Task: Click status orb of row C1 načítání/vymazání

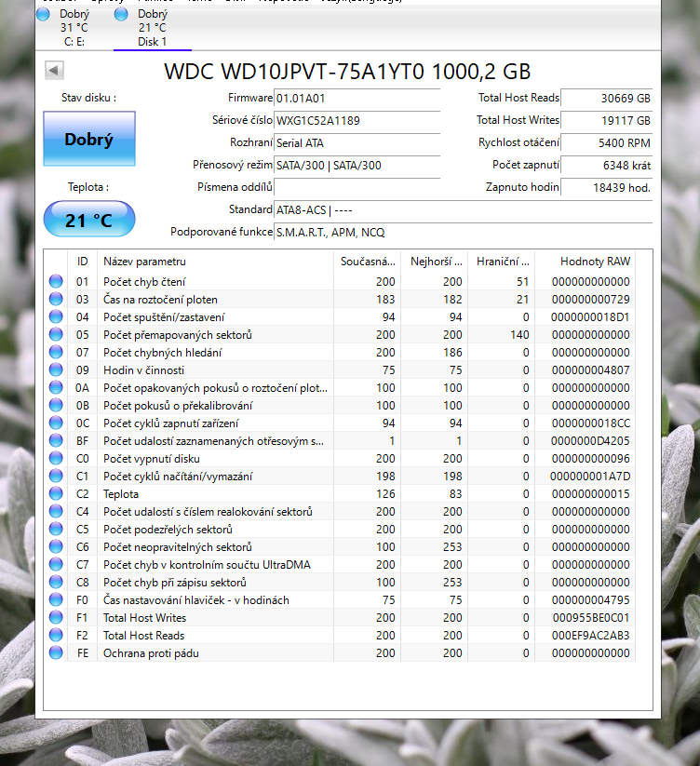Action: point(56,476)
